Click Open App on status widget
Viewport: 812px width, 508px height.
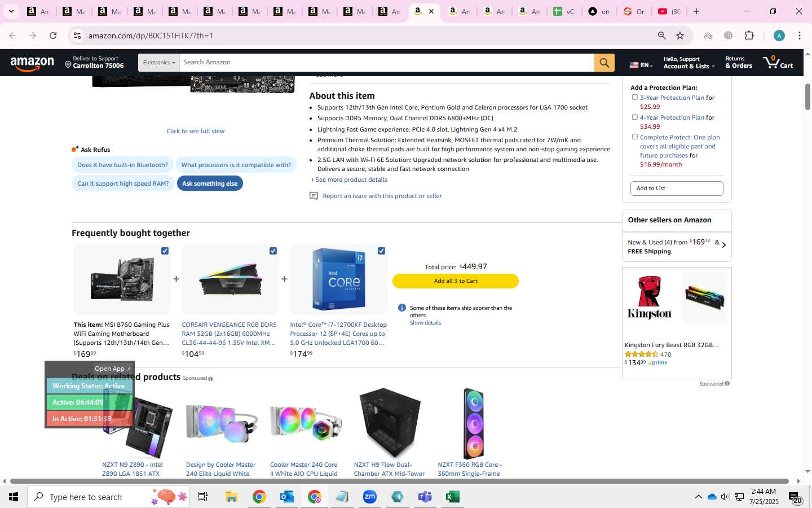[x=112, y=369]
